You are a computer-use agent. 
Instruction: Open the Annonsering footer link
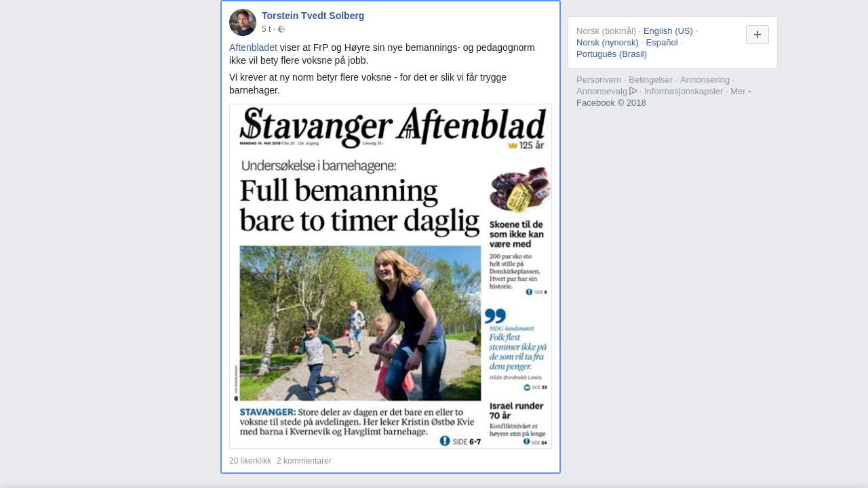tap(705, 80)
